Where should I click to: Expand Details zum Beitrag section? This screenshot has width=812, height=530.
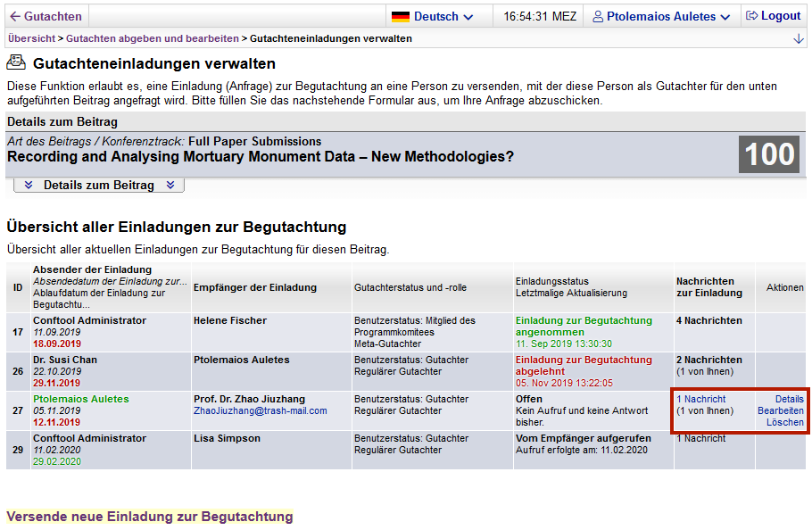point(99,185)
